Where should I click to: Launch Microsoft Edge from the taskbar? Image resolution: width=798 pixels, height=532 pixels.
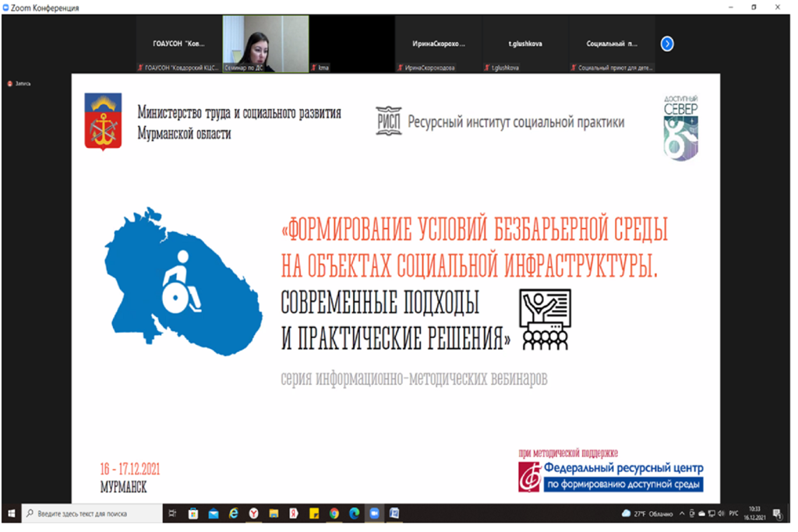point(355,513)
